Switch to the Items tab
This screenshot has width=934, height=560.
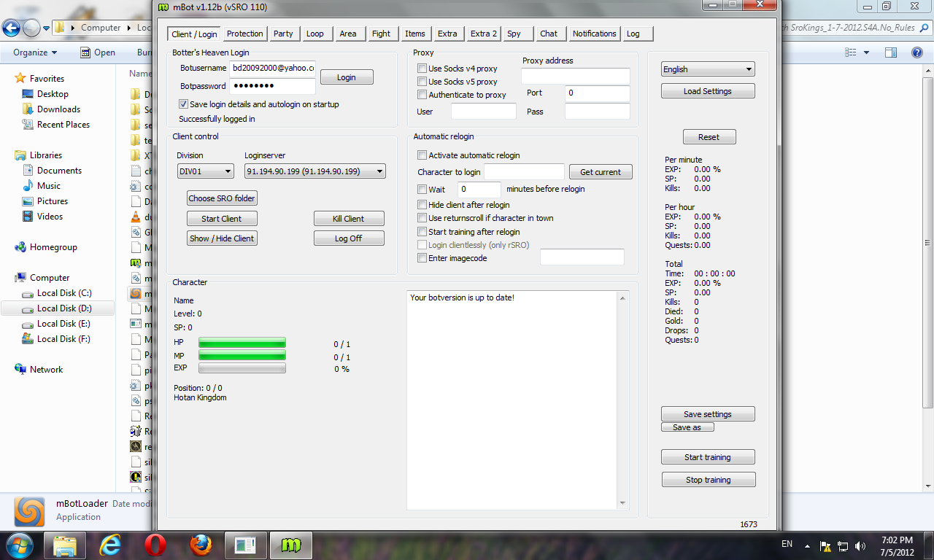point(415,34)
